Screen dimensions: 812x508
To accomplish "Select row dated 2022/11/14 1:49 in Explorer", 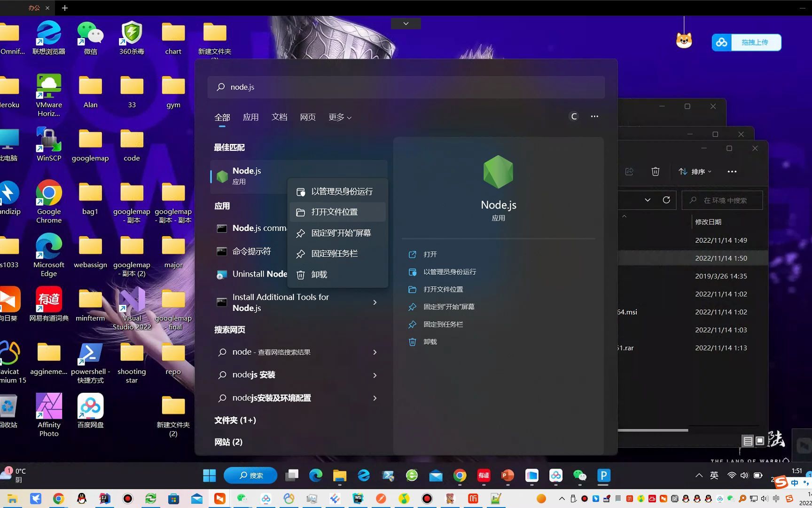I will [x=693, y=240].
